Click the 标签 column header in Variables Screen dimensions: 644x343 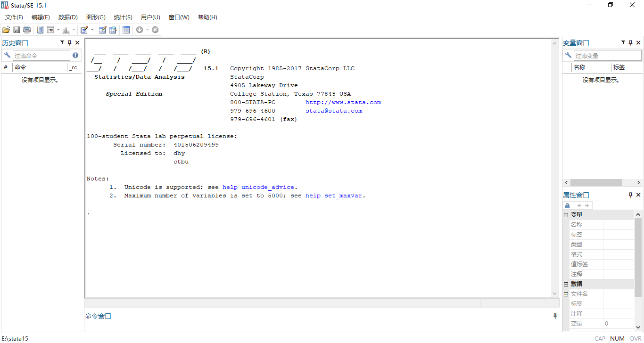click(627, 67)
